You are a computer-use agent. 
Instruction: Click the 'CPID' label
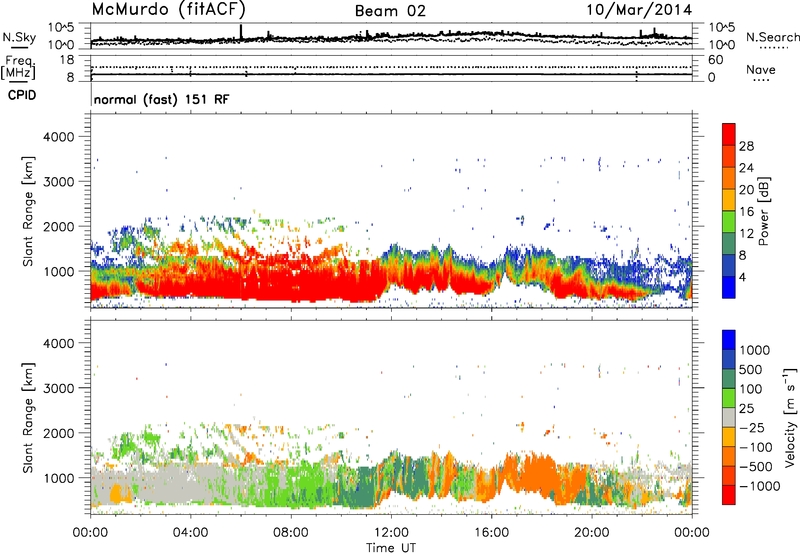point(22,95)
